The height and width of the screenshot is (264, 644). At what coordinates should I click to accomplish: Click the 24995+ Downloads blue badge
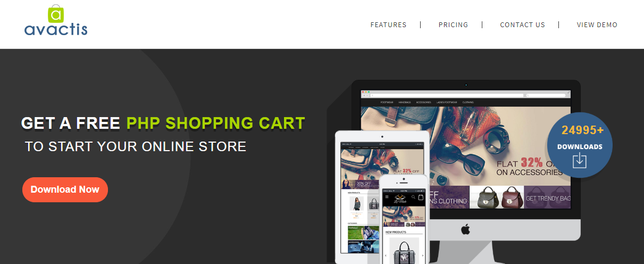click(580, 145)
